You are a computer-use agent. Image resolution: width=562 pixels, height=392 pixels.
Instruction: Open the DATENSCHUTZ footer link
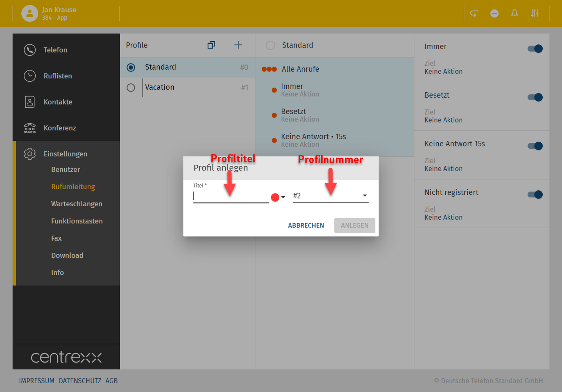click(x=80, y=381)
